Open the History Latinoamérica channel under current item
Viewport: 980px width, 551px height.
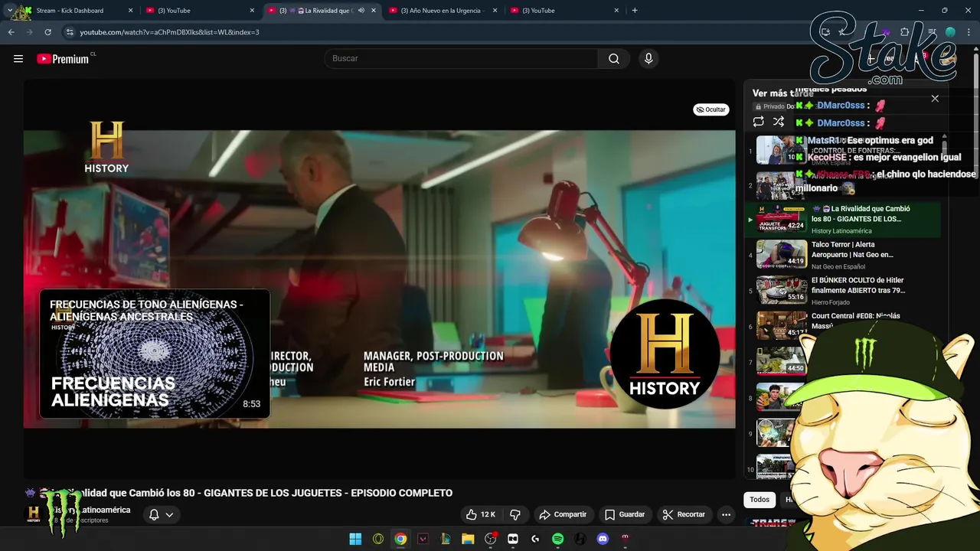click(x=841, y=231)
